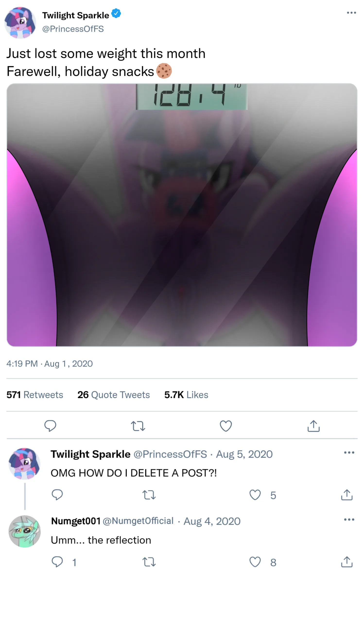This screenshot has height=622, width=364.
Task: Retweet the main weight loss tweet
Action: coord(138,426)
